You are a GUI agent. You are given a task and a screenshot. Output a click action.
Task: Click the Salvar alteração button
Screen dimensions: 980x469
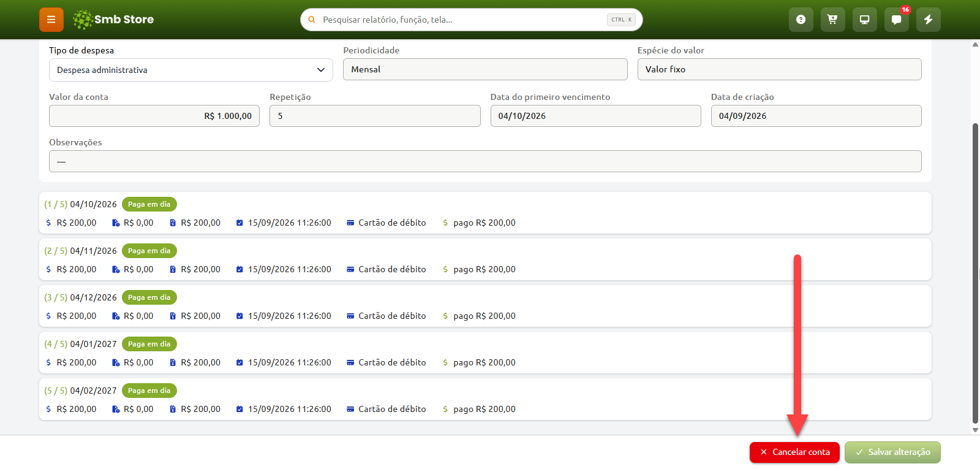pos(892,452)
